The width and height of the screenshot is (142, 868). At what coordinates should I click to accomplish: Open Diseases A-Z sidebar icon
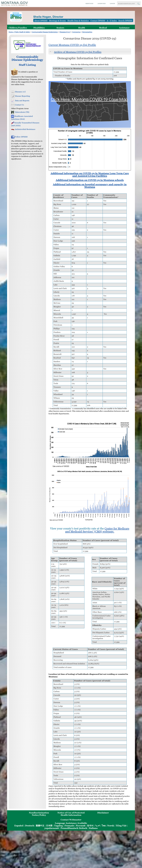tap(12, 92)
